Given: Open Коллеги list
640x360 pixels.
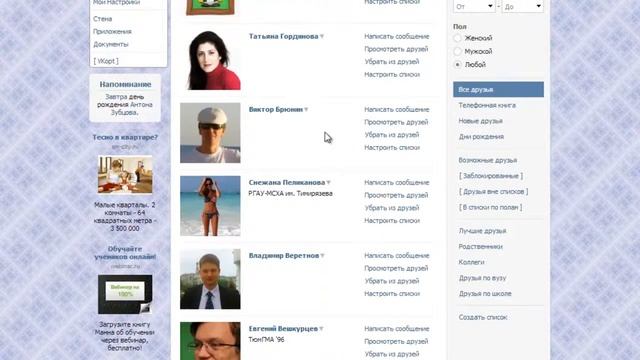Looking at the screenshot, I should pyautogui.click(x=471, y=262).
